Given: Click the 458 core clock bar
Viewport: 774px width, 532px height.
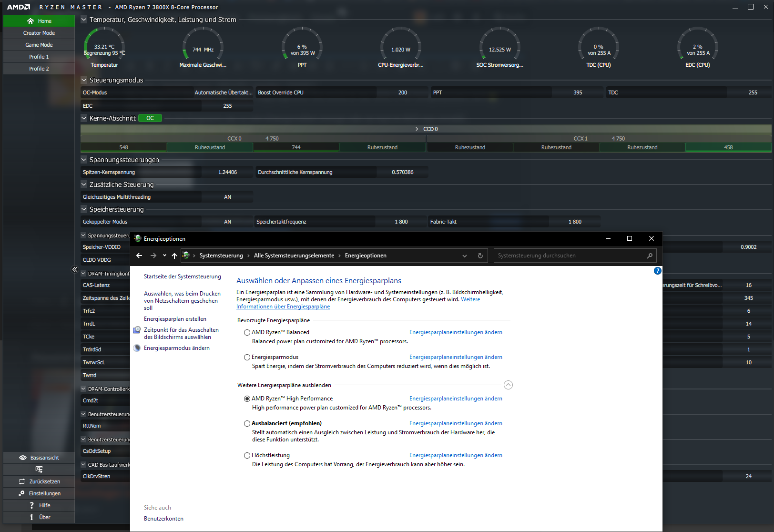Looking at the screenshot, I should [x=728, y=147].
